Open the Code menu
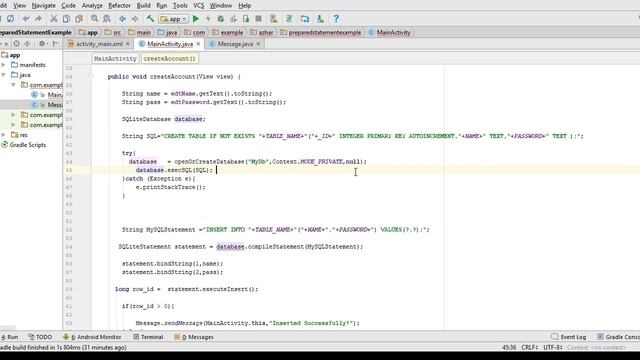640x360 pixels. click(x=68, y=6)
